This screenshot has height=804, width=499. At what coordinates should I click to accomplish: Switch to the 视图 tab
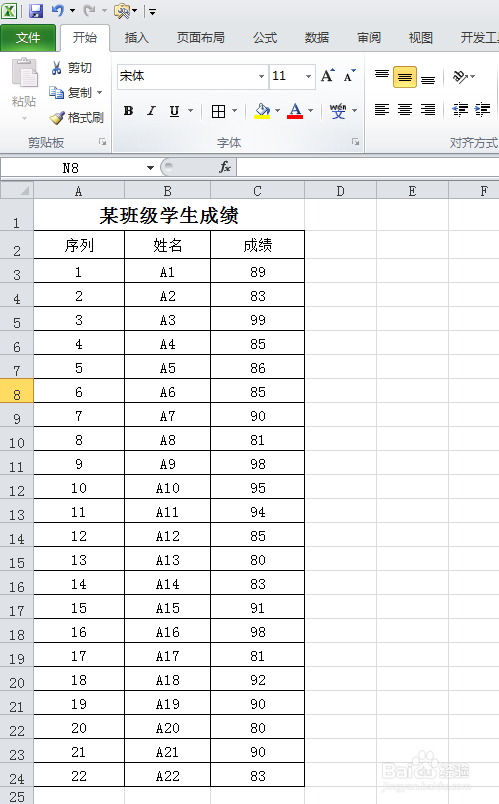421,37
